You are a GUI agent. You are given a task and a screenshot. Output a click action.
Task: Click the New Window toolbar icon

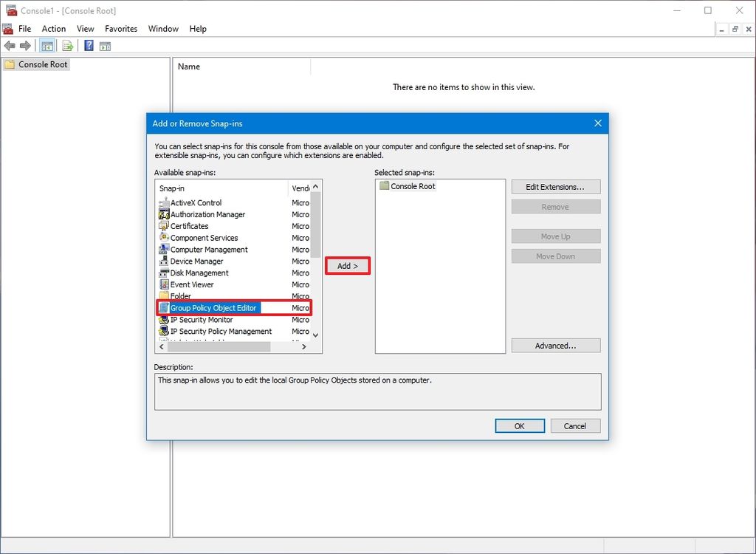click(106, 45)
